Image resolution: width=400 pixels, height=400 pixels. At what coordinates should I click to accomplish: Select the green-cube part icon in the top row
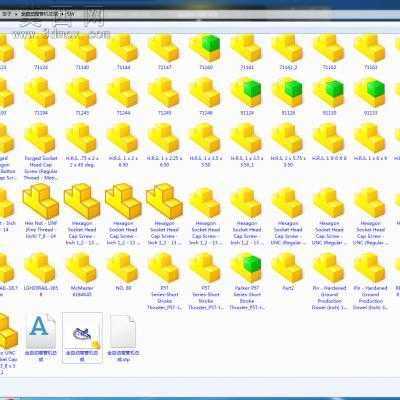click(x=206, y=48)
